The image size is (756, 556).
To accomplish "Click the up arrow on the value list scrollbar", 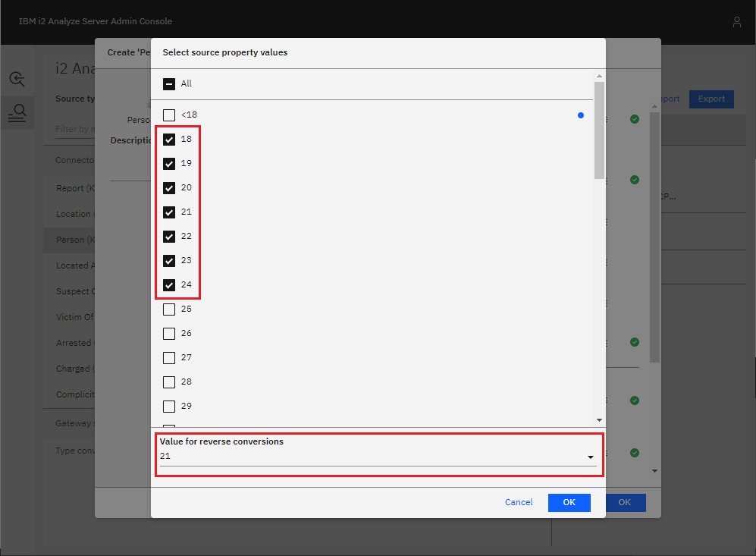I will [x=599, y=75].
